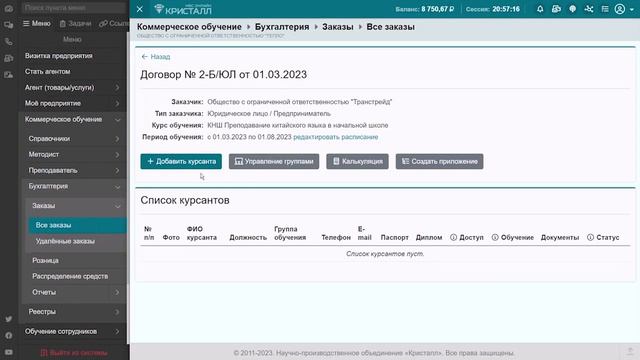Click the Статус column info icon
This screenshot has height=360, width=640.
(x=590, y=238)
